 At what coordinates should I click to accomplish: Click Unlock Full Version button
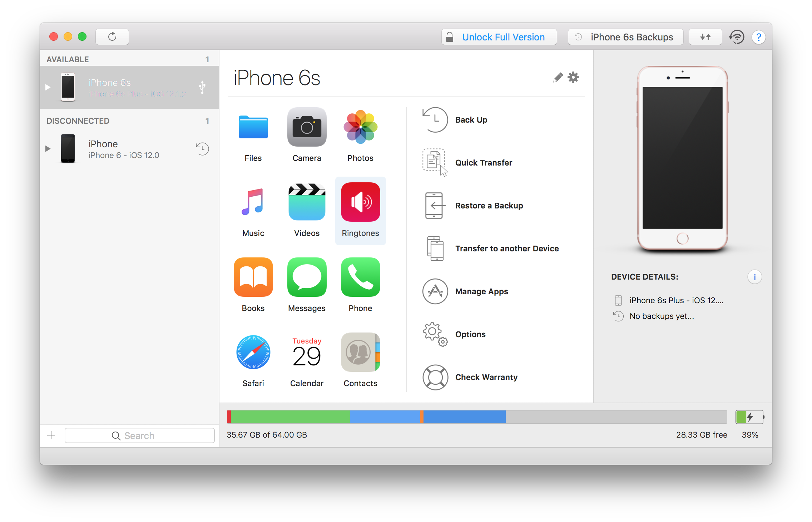point(499,37)
